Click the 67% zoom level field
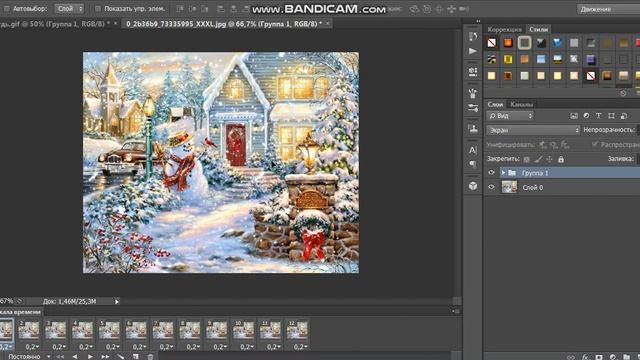Screen dimensions: 640x360 [6, 301]
